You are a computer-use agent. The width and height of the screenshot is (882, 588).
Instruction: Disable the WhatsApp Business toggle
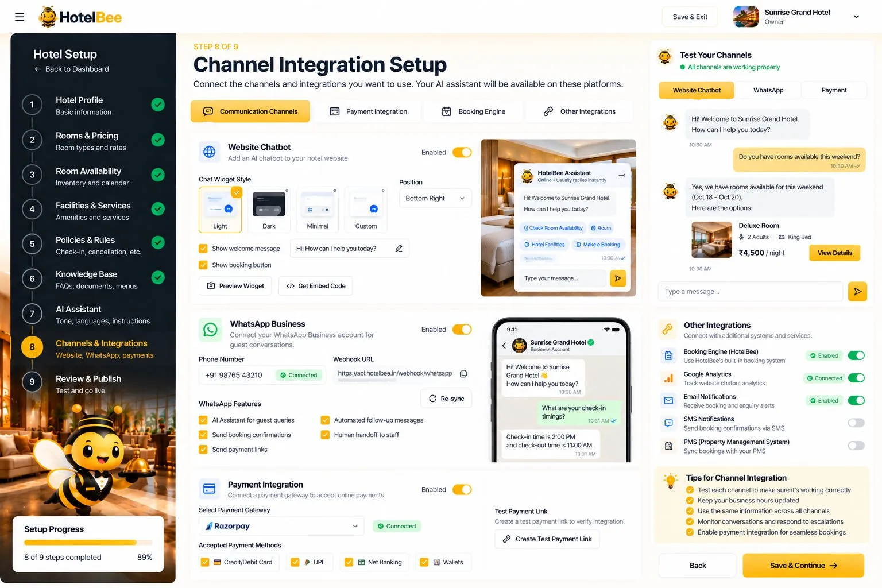[462, 330]
